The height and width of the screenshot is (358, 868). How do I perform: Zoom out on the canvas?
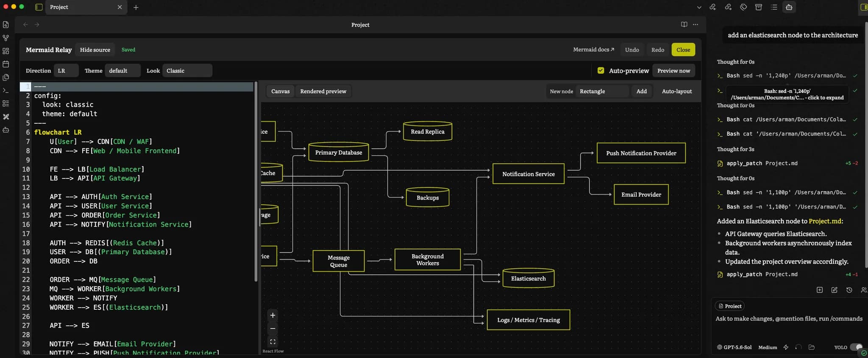point(273,328)
